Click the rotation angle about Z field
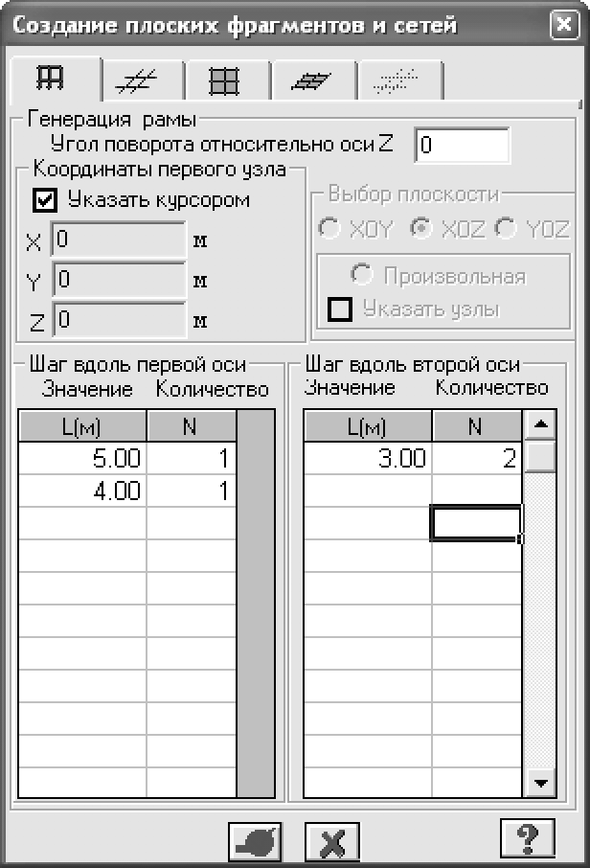 (464, 146)
